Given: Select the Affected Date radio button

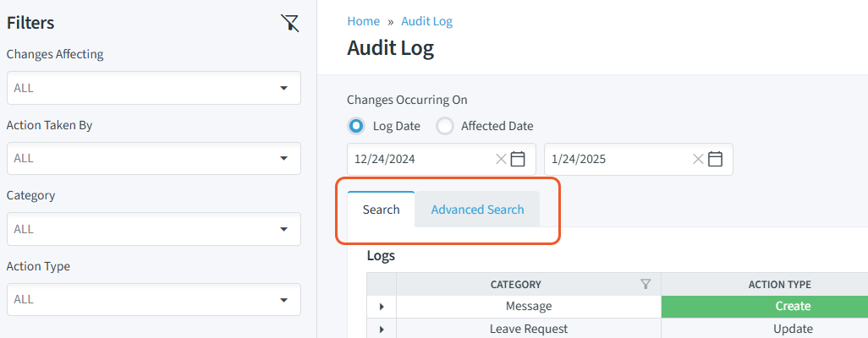Looking at the screenshot, I should [x=445, y=126].
